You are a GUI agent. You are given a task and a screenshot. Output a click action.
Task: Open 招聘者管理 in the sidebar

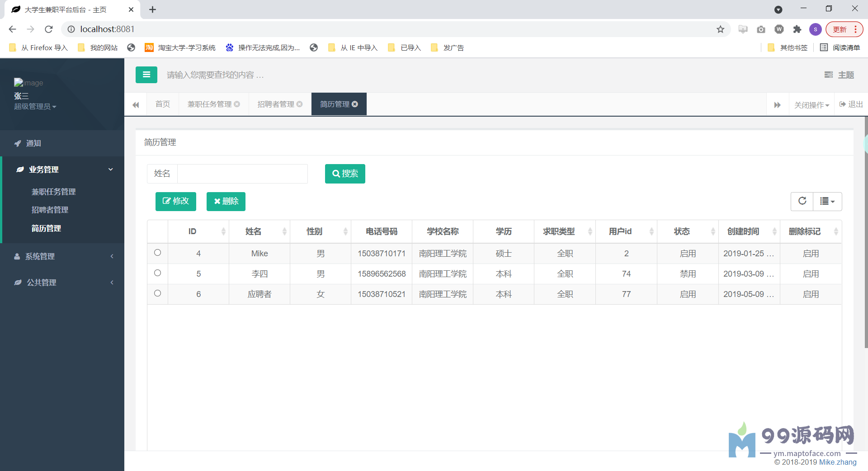pos(50,210)
